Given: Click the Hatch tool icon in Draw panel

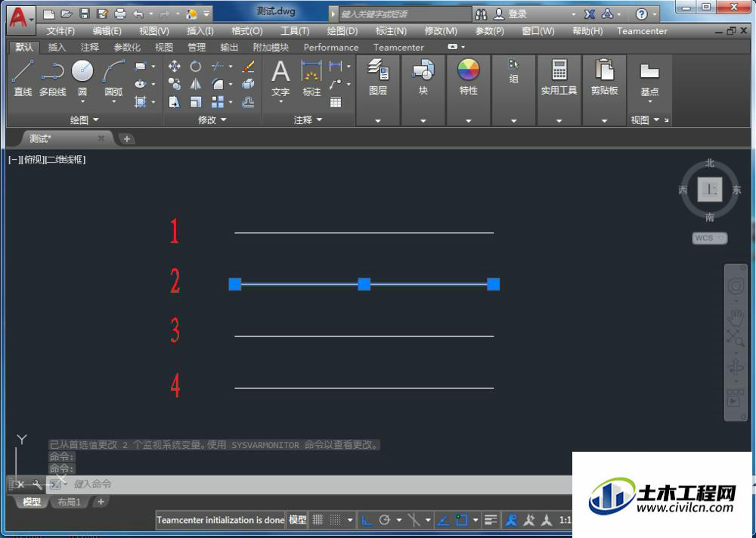Looking at the screenshot, I should [x=141, y=102].
